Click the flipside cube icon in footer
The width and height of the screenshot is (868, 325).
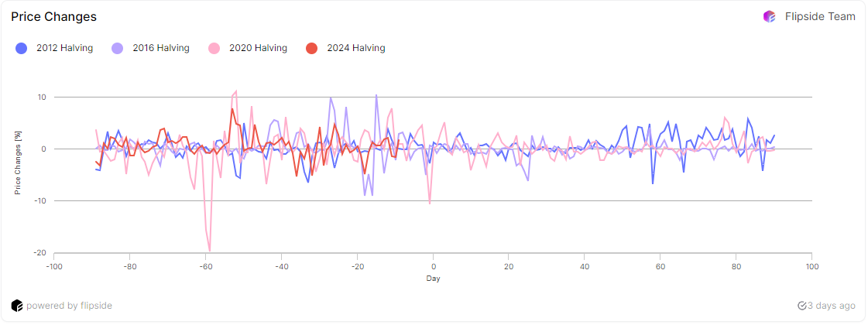tap(17, 306)
